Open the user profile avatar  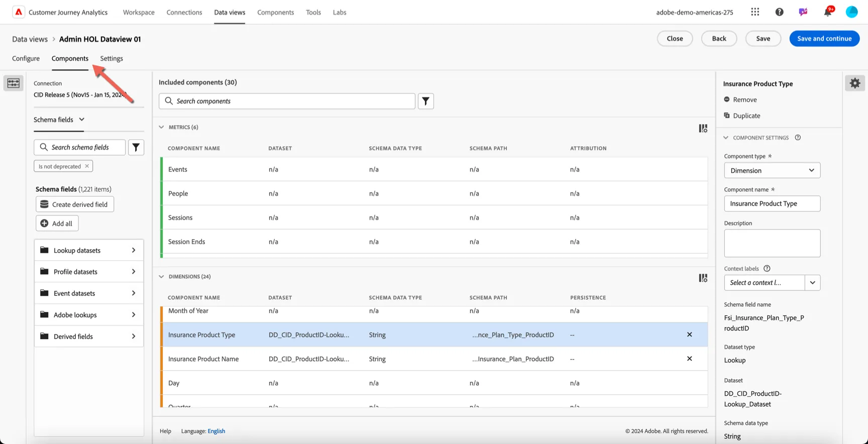pos(852,12)
